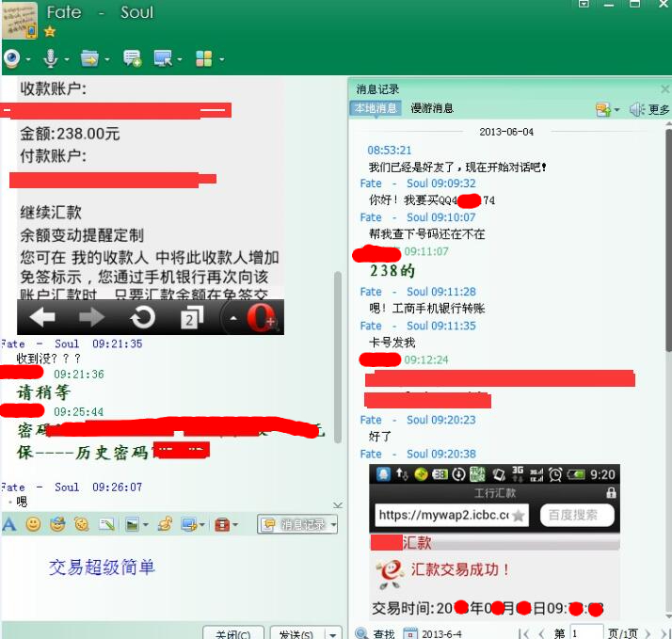
Task: Click the music share icon in chat toolbar
Action: pos(165,524)
